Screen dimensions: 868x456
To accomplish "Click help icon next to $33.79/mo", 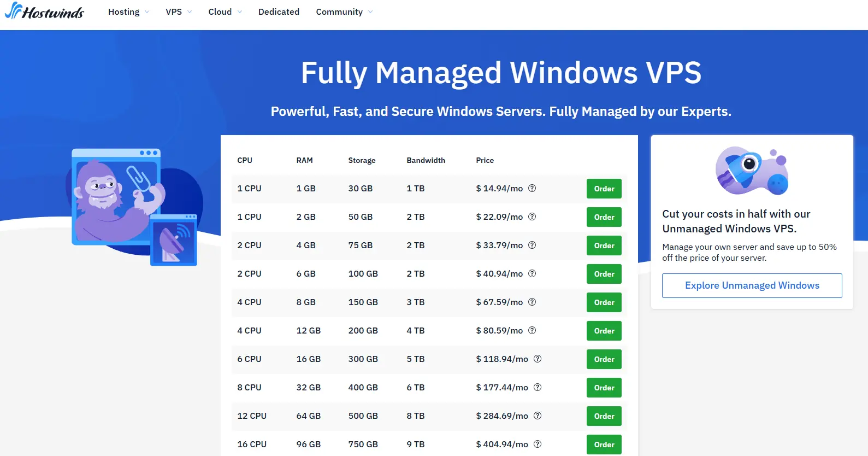I will pos(532,245).
